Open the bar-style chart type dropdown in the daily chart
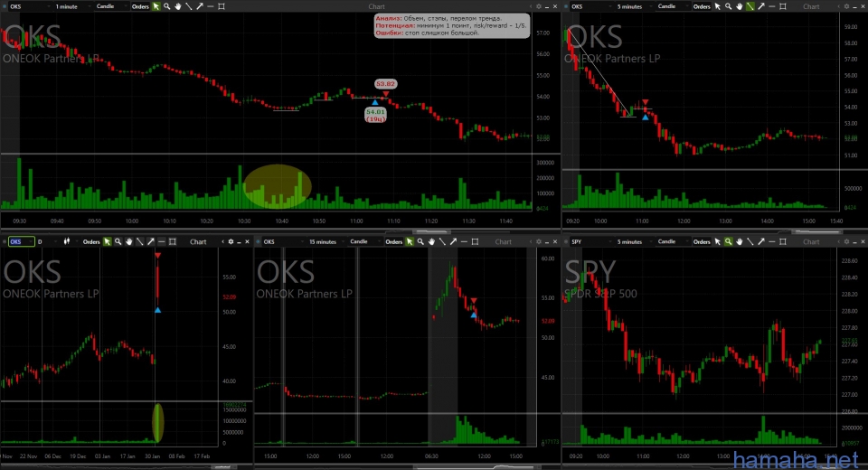 coord(70,242)
